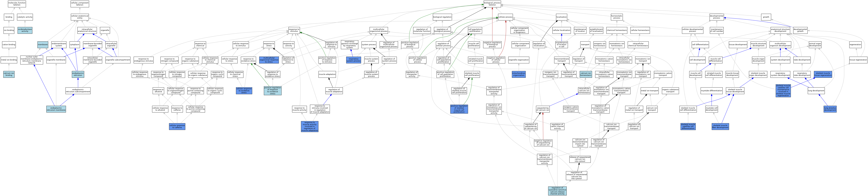Select the 'localization' node

(562, 17)
